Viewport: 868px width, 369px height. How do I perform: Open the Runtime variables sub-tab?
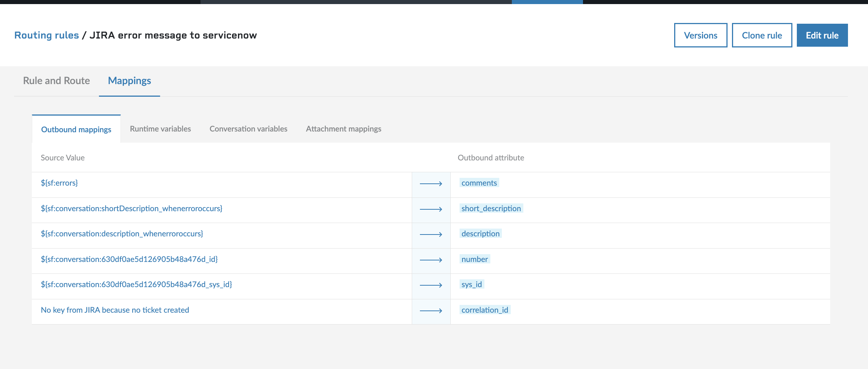(x=160, y=129)
